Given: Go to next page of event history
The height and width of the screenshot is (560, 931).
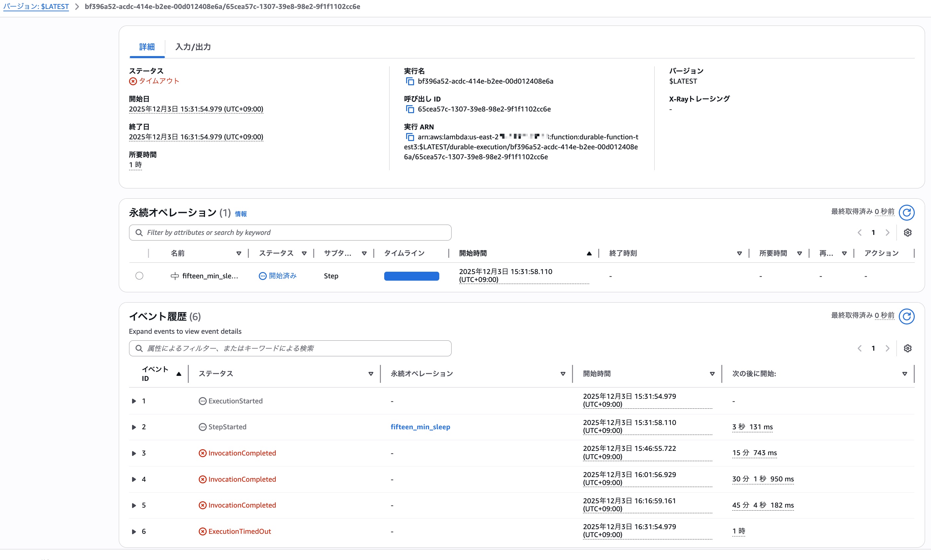Looking at the screenshot, I should click(888, 348).
